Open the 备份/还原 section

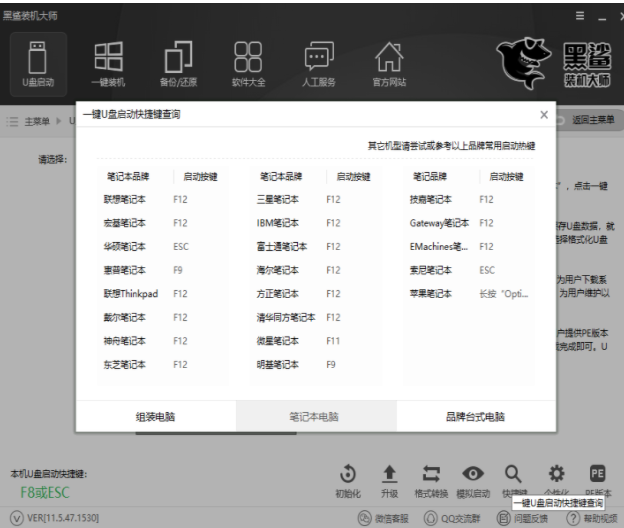(178, 64)
